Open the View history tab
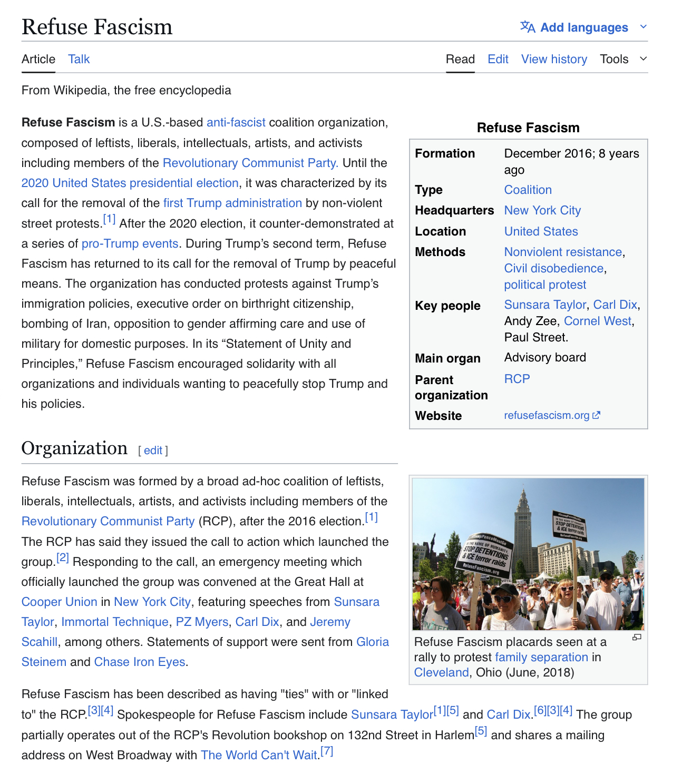Image resolution: width=682 pixels, height=784 pixels. (554, 59)
